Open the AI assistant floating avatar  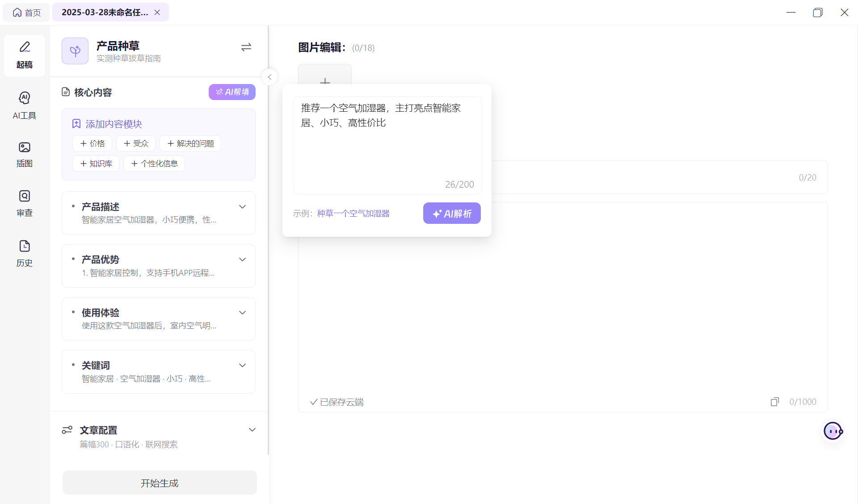click(833, 431)
